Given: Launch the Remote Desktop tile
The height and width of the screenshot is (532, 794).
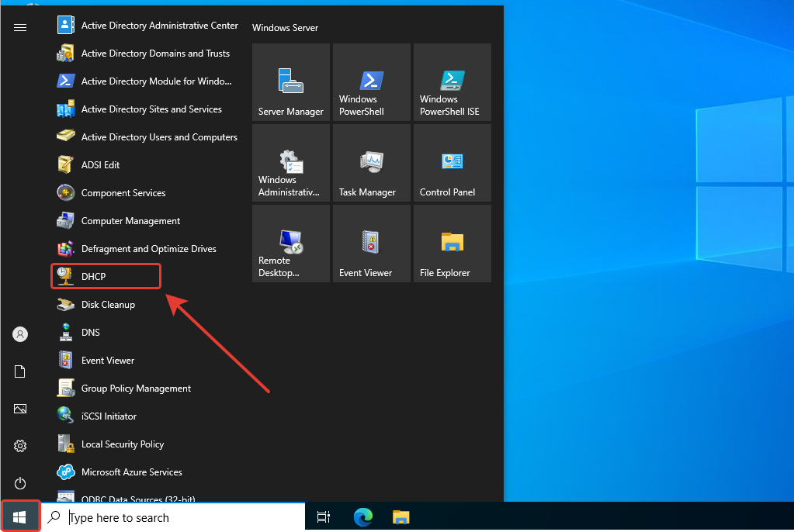Looking at the screenshot, I should click(291, 244).
